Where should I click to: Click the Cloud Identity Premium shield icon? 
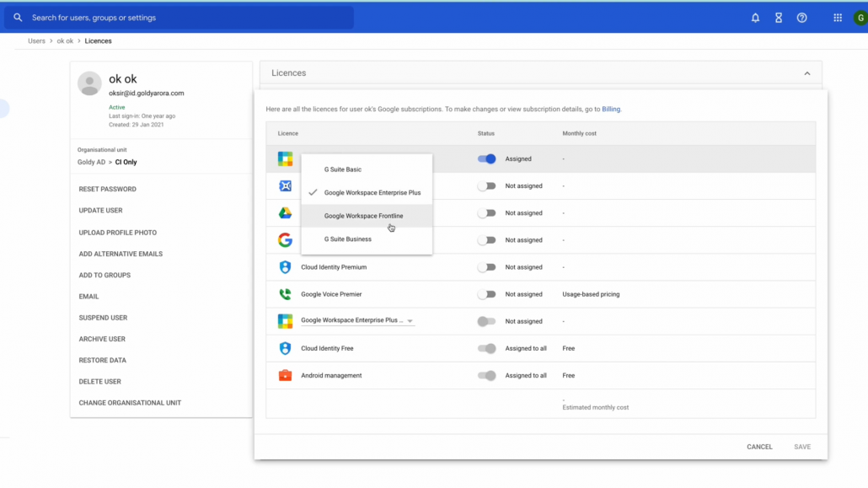coord(285,266)
